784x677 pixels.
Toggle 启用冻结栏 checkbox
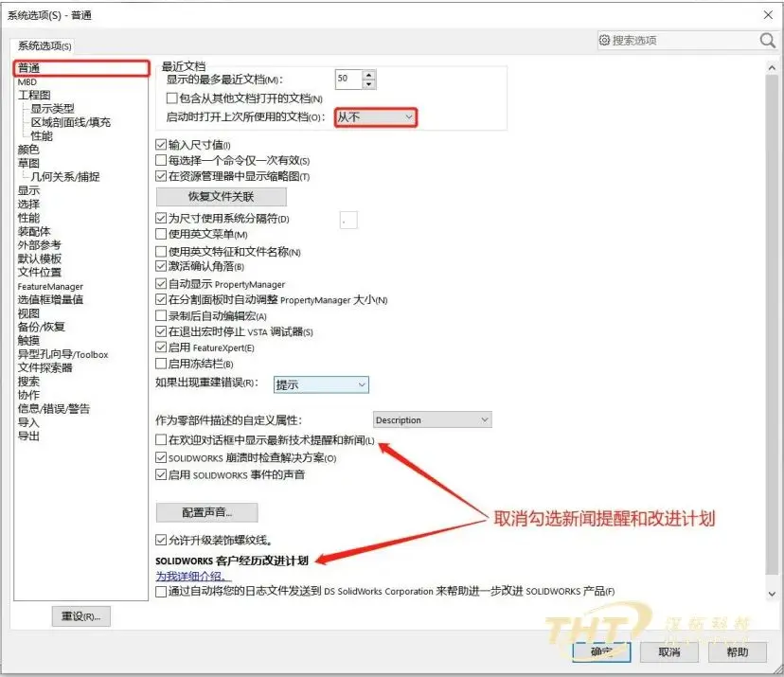(161, 364)
